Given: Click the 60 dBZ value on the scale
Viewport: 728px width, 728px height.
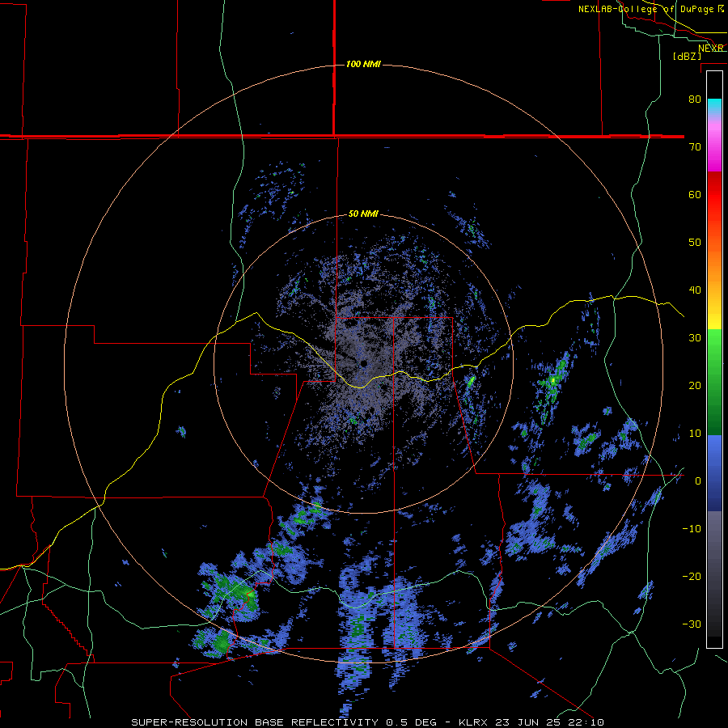Looking at the screenshot, I should (695, 194).
